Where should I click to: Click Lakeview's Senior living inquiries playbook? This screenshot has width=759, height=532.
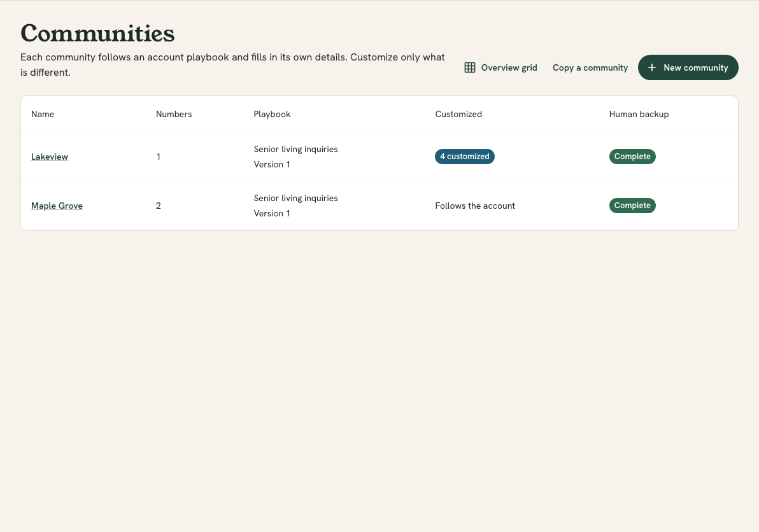[295, 149]
